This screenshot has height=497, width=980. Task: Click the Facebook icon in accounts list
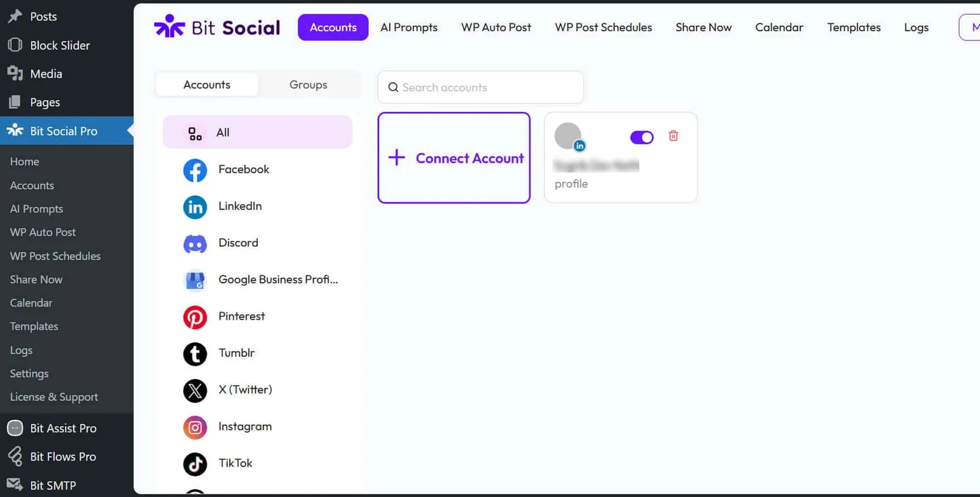(195, 170)
